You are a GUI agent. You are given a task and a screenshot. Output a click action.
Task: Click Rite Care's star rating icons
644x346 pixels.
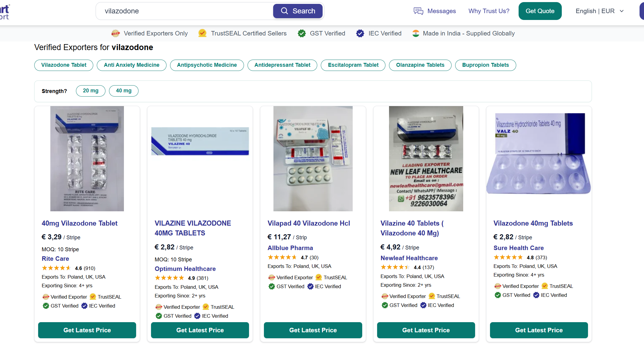coord(56,268)
